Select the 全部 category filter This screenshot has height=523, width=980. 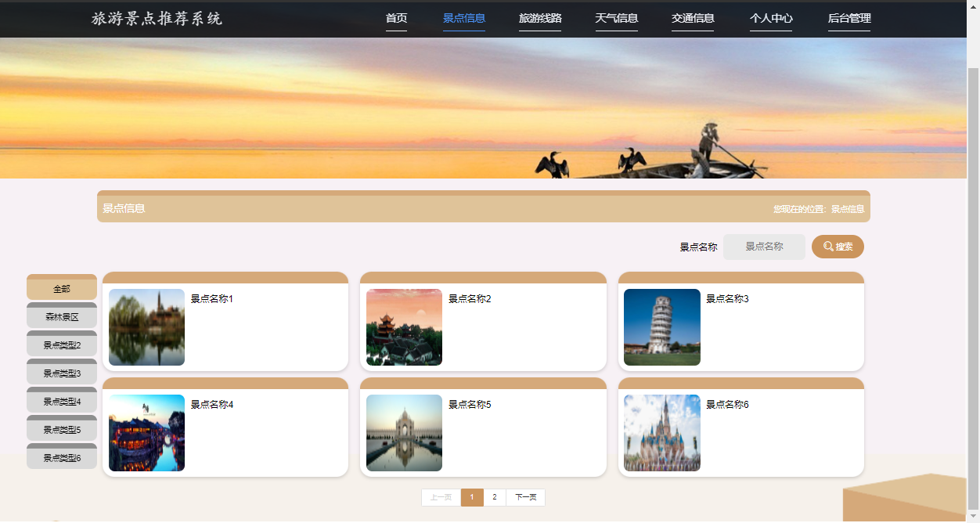62,289
